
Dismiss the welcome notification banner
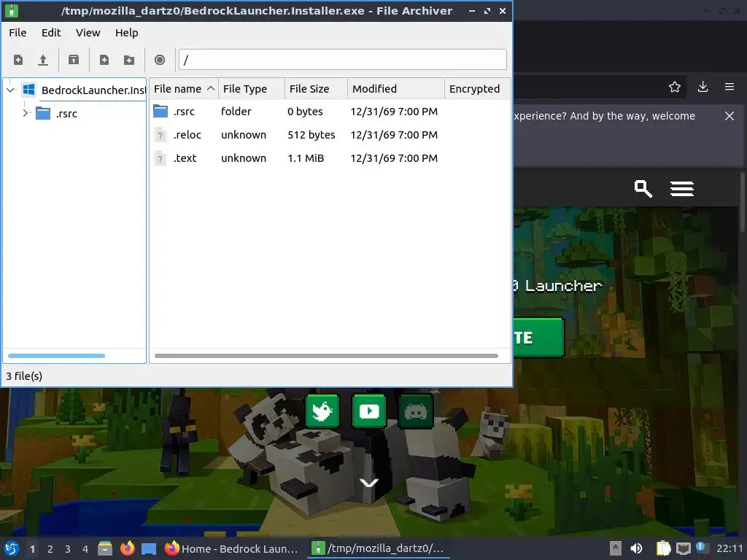729,116
